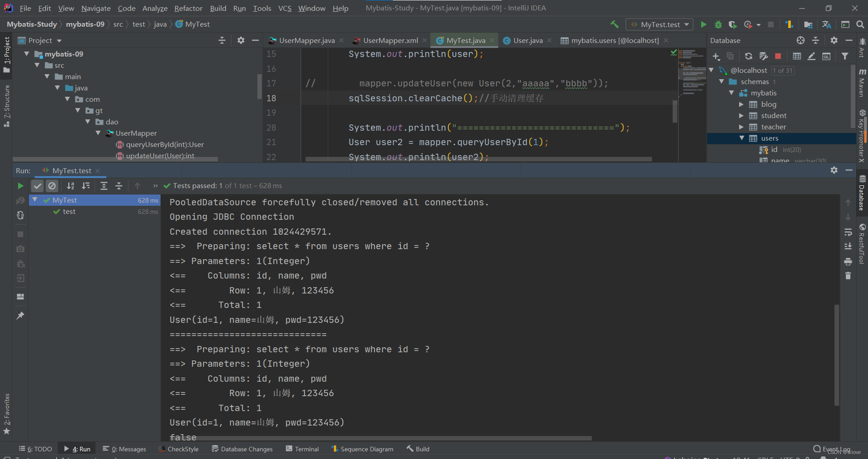
Task: Run MyTest.test with green play button
Action: tap(703, 24)
